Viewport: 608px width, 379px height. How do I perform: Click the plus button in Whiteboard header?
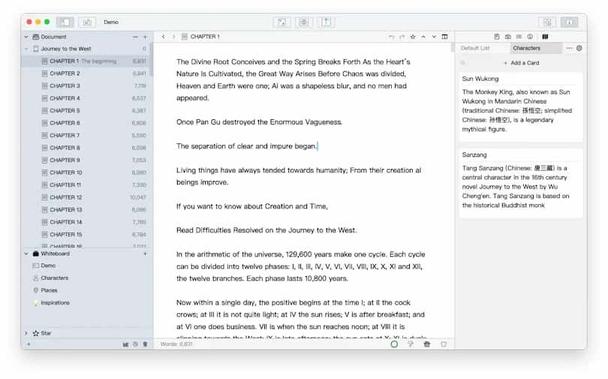click(x=145, y=254)
